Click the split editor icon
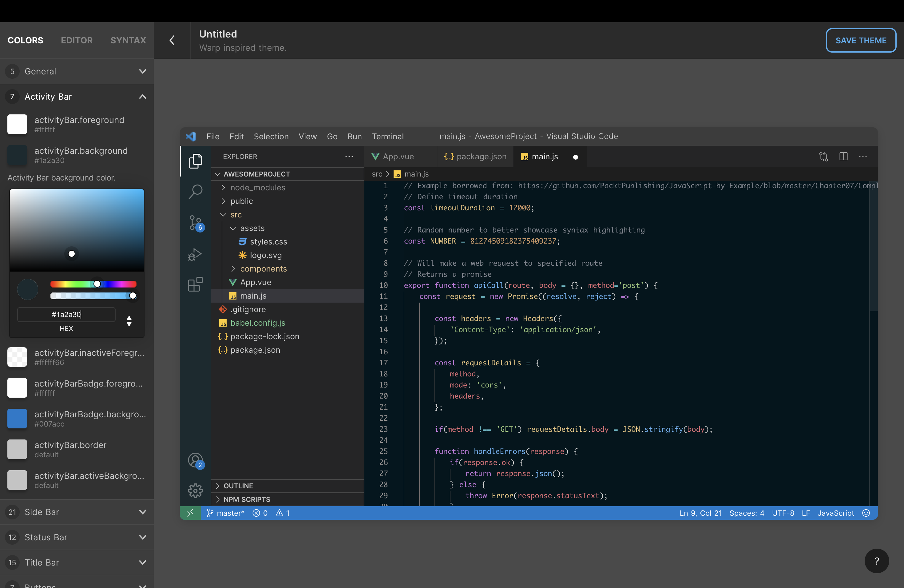The height and width of the screenshot is (588, 904). click(843, 157)
